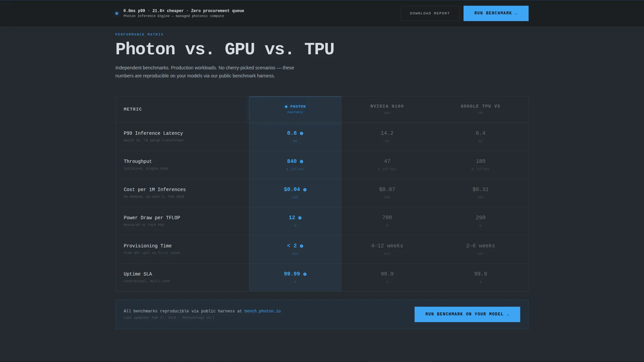Select the Photon column header

point(295,109)
